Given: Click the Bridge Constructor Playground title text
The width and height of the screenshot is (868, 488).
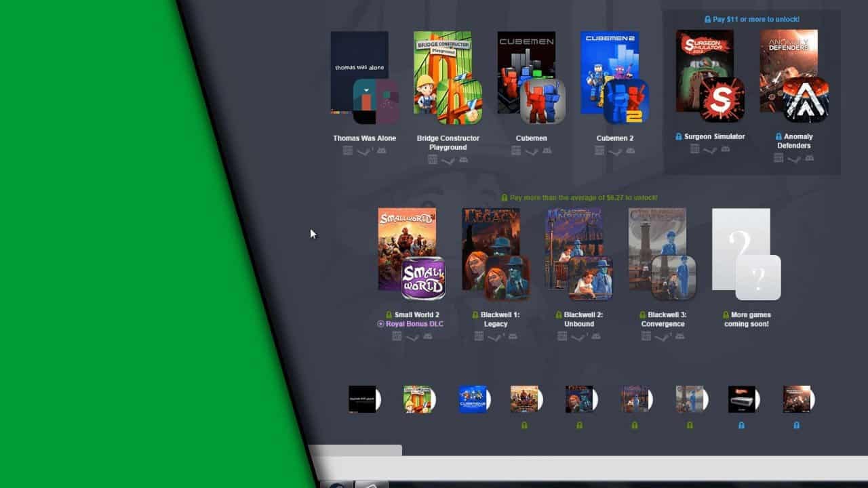Looking at the screenshot, I should (448, 142).
